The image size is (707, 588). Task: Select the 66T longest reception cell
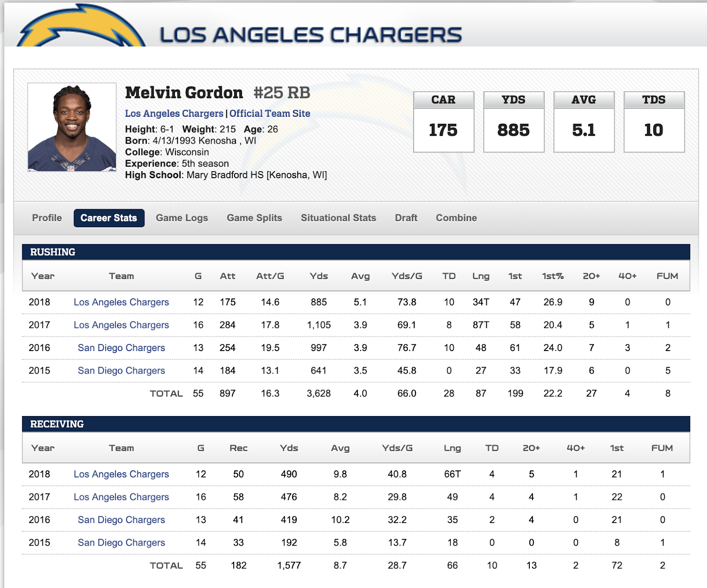(x=452, y=474)
